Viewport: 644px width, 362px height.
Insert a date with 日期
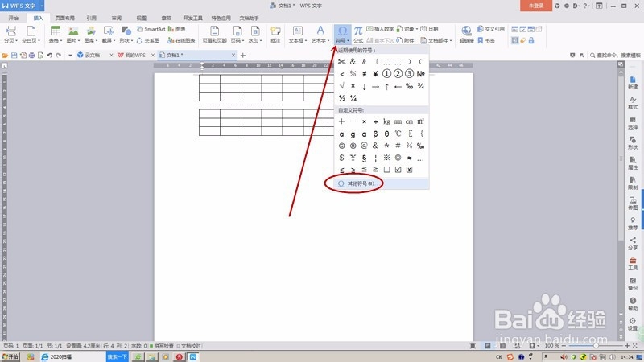coord(429,29)
